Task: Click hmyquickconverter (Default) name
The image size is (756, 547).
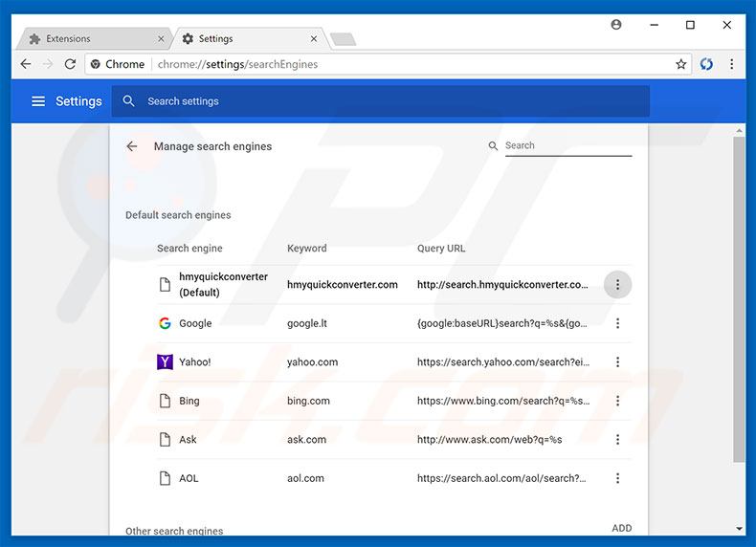Action: pyautogui.click(x=223, y=284)
